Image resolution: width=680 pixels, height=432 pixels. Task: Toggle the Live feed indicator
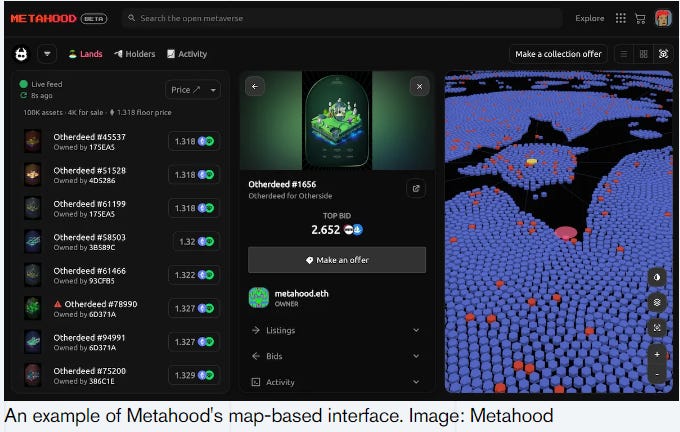(x=24, y=84)
